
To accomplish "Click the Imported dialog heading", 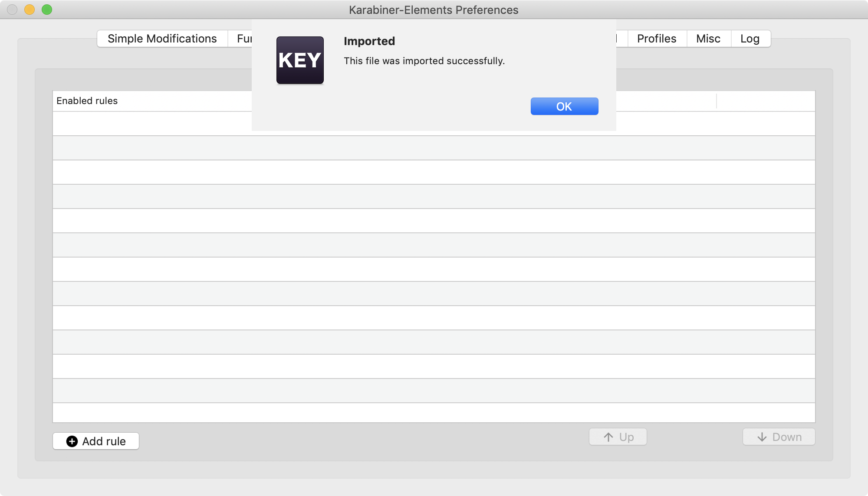I will 369,41.
